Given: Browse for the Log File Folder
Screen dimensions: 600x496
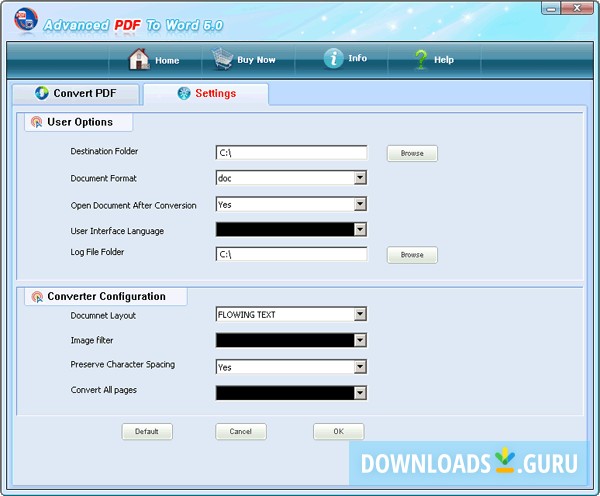Looking at the screenshot, I should tap(412, 255).
